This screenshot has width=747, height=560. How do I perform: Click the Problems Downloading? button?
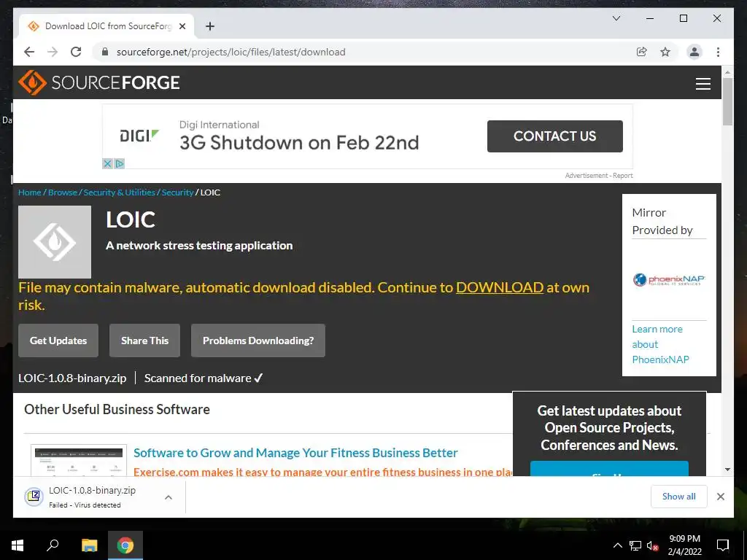(x=258, y=341)
